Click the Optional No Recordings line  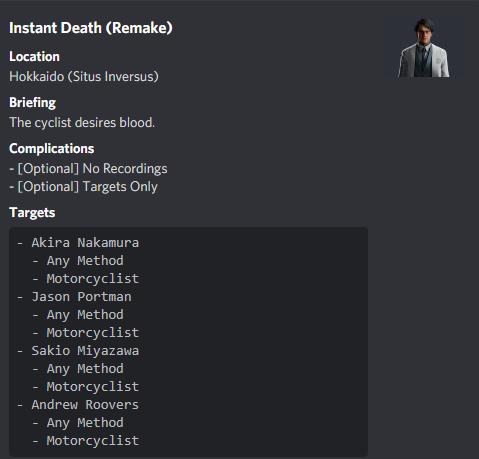click(x=88, y=169)
